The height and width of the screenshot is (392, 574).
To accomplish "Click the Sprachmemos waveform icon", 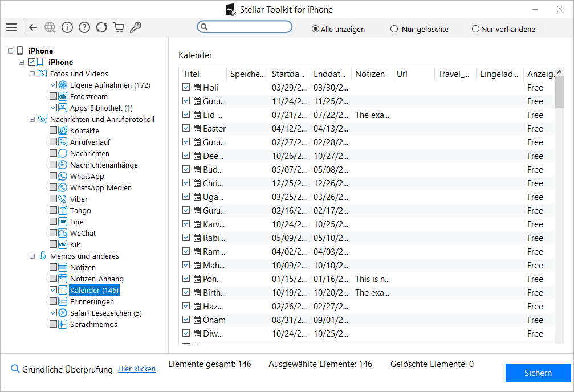I will [x=63, y=324].
